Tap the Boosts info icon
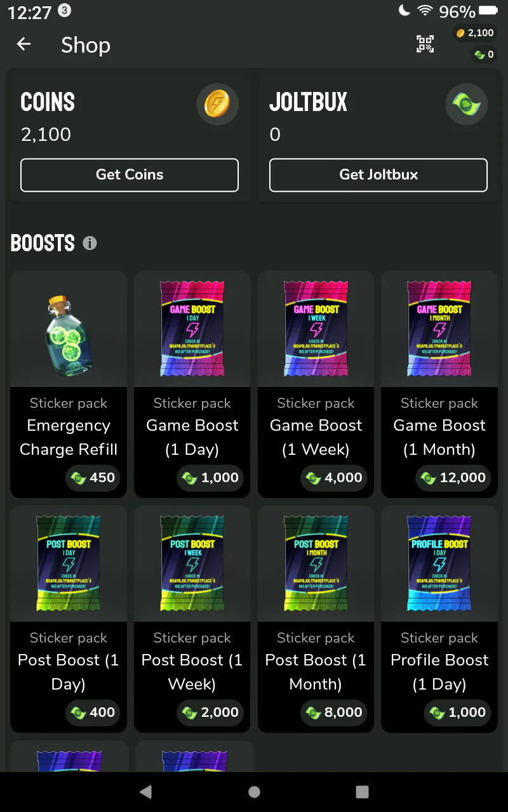The height and width of the screenshot is (812, 508). [90, 243]
